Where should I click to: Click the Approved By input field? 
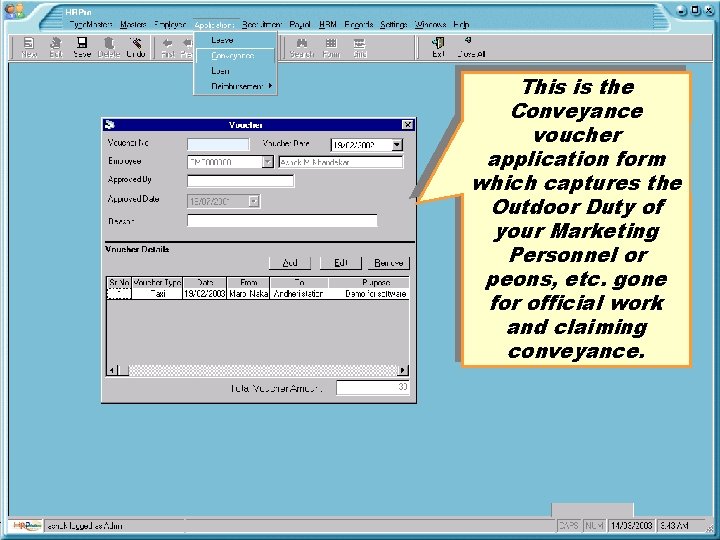point(240,180)
